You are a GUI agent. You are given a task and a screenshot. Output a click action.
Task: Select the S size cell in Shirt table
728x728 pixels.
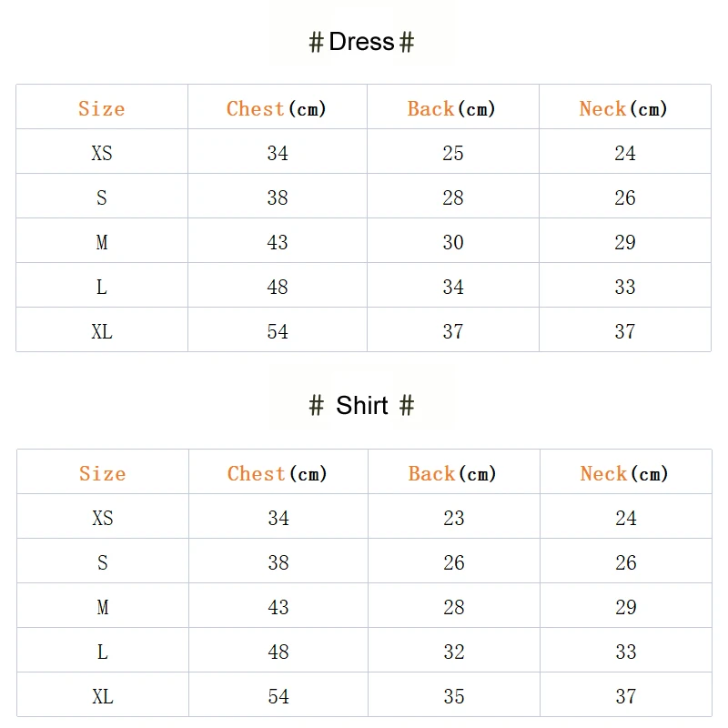pos(102,562)
